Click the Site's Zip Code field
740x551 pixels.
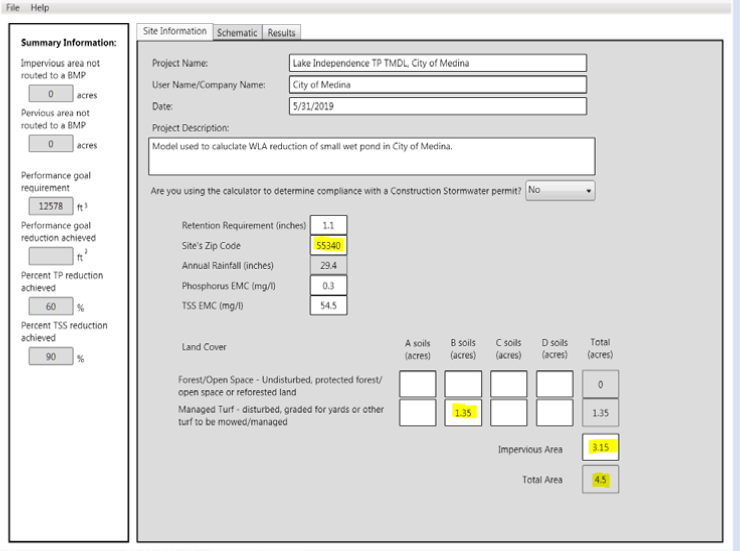[328, 245]
